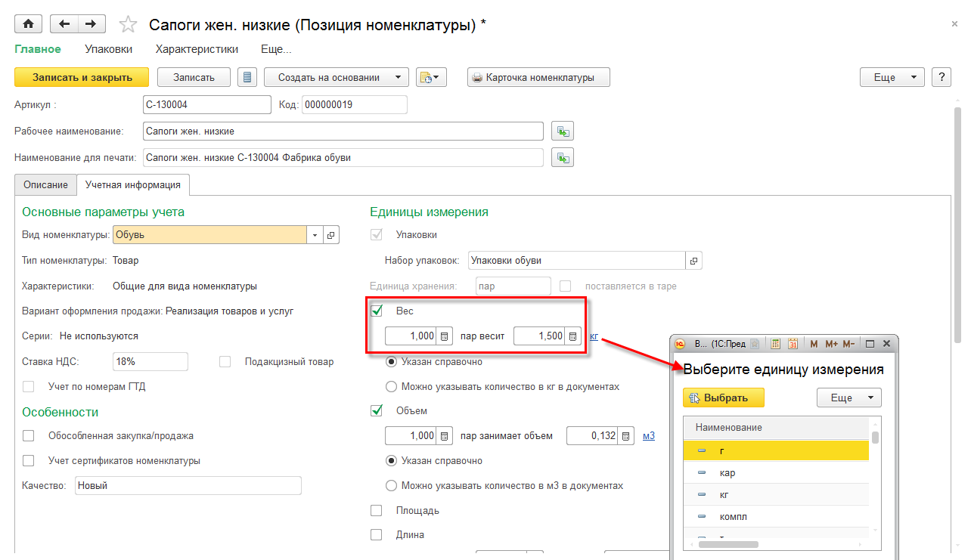Click the Записать и закрыть button
The width and height of the screenshot is (971, 560).
(82, 77)
